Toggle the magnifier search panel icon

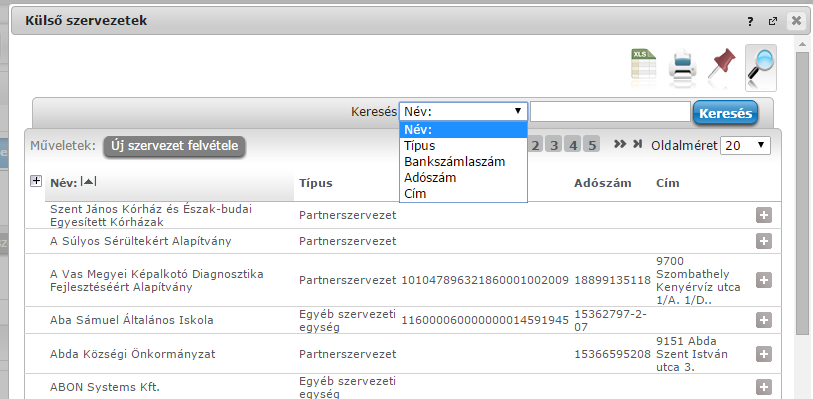pos(761,67)
